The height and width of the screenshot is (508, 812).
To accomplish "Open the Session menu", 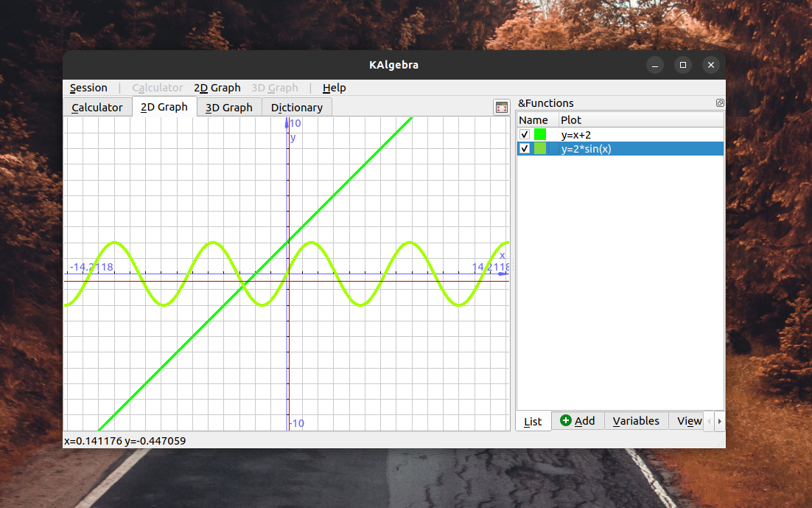I will tap(88, 88).
